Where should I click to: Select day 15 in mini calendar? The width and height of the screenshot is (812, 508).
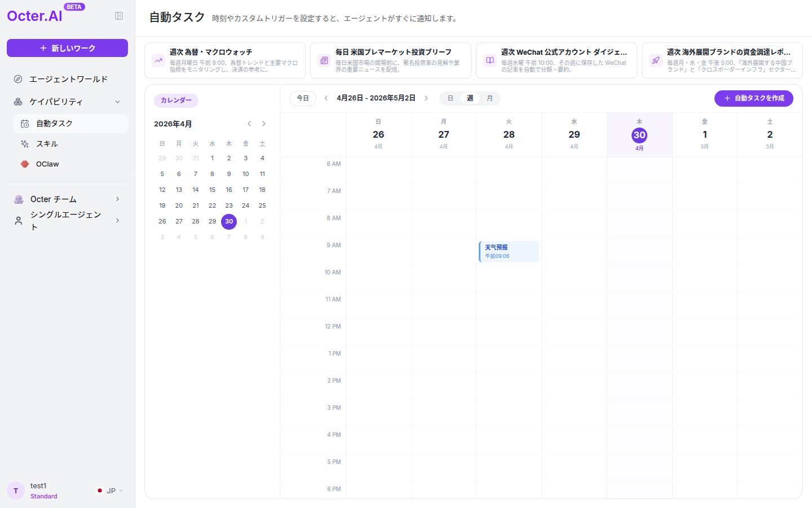212,190
